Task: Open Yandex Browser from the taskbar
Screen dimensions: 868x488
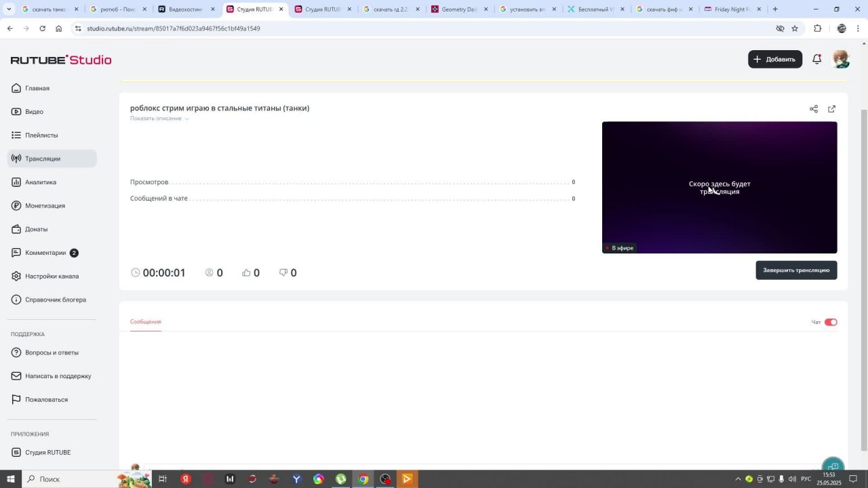Action: pos(185,479)
